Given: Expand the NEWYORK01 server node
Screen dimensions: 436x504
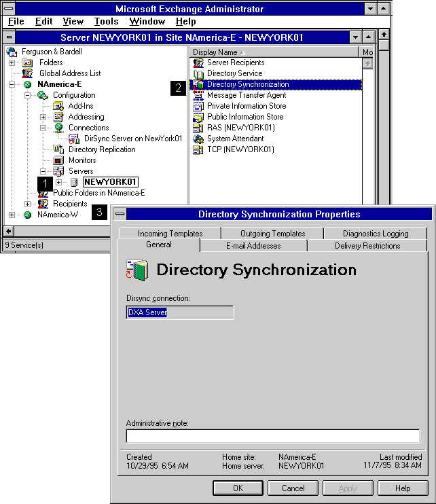Looking at the screenshot, I should click(58, 182).
